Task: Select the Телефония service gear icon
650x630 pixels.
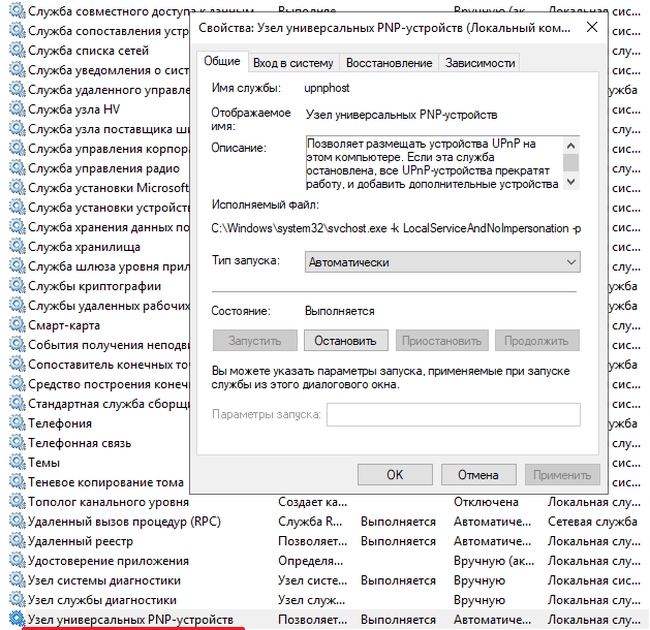Action: click(x=16, y=423)
